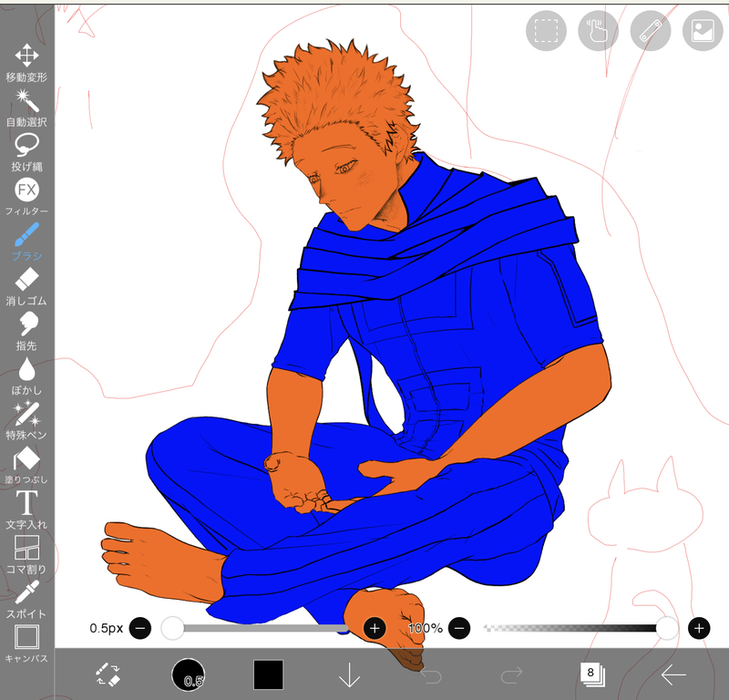Viewport: 729px width, 700px height.
Task: Select the Text (文字入れ) tool
Action: 26,510
